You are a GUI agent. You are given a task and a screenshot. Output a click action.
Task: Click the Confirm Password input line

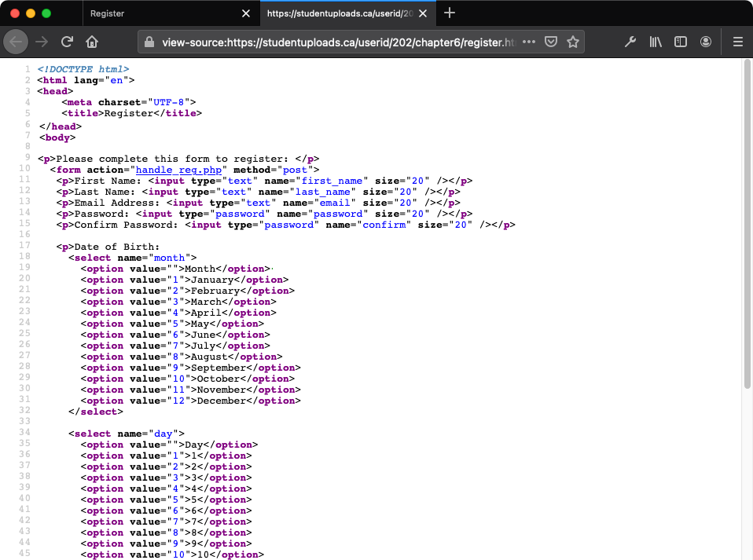[286, 225]
